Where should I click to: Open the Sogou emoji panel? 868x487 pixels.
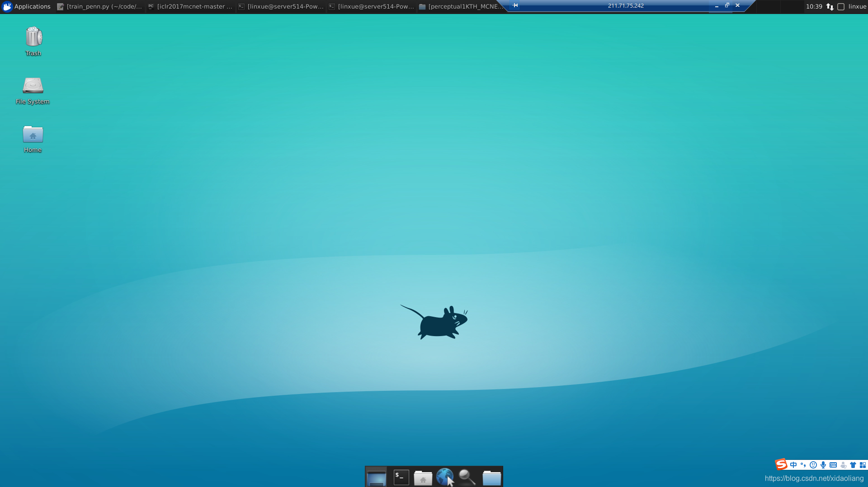pyautogui.click(x=813, y=465)
